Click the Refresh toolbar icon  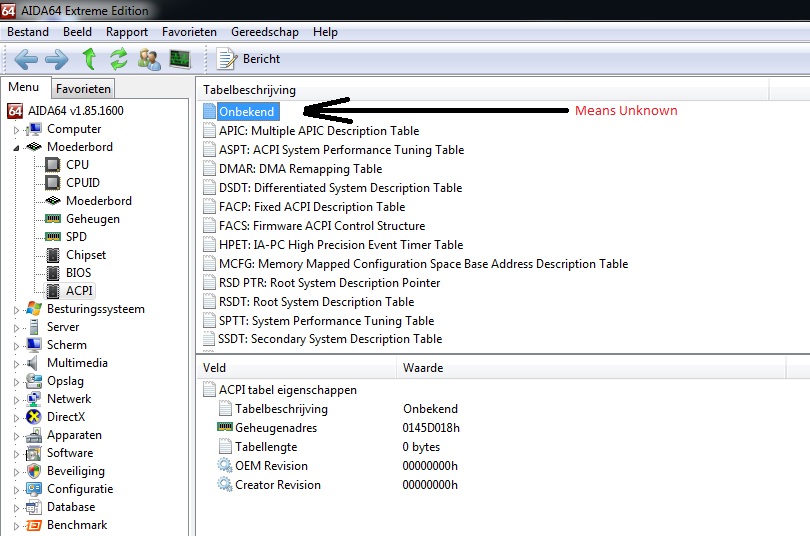coord(119,59)
